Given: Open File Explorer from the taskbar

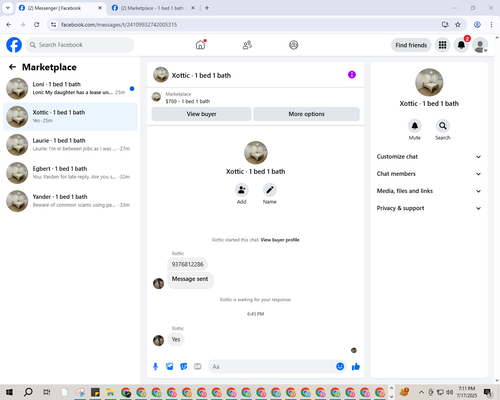Looking at the screenshot, I should coord(110,392).
